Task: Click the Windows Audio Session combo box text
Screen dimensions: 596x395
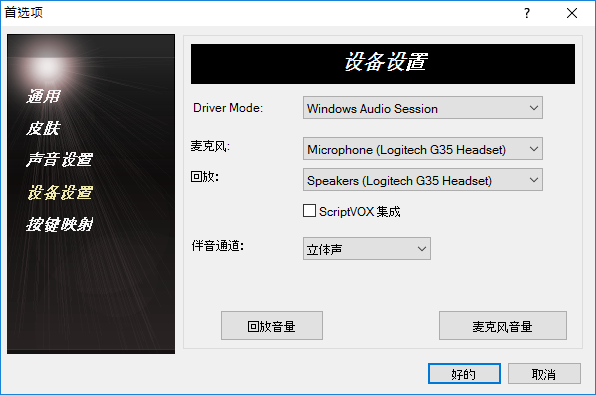Action: [x=372, y=109]
